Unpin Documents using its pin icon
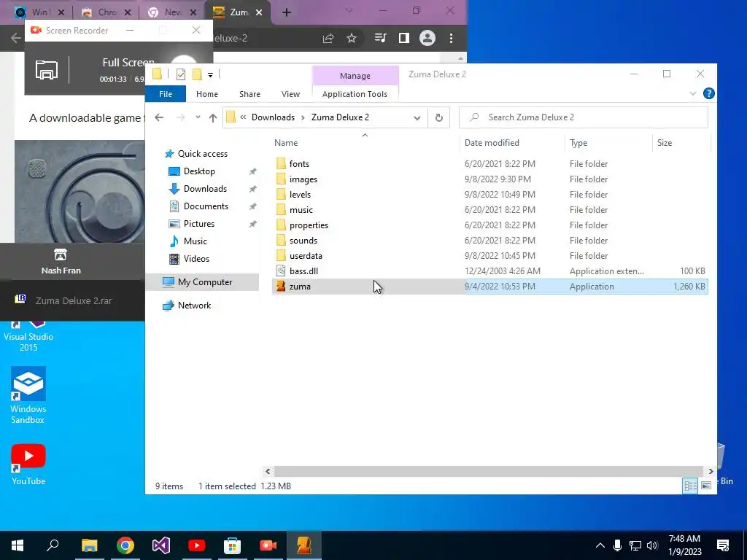Viewport: 747px width, 560px height. tap(252, 206)
